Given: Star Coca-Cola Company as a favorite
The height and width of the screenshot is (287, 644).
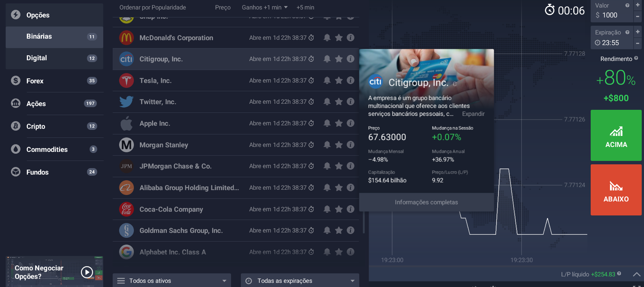Looking at the screenshot, I should (x=339, y=209).
